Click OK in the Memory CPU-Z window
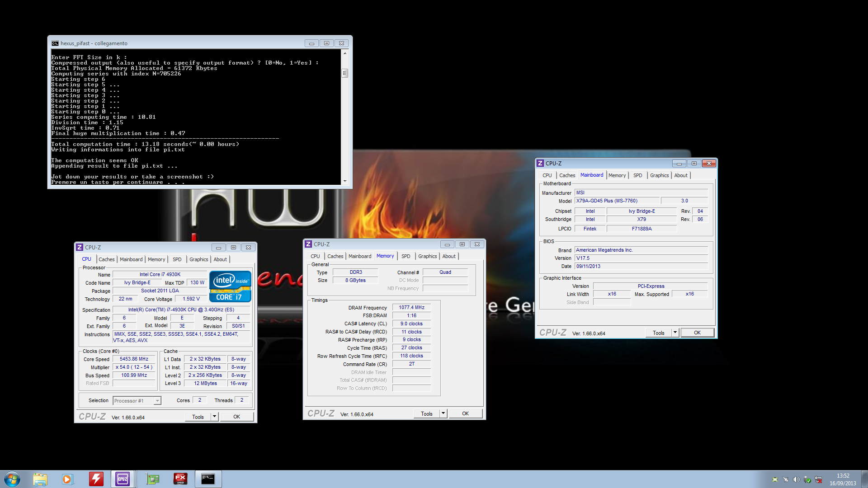The height and width of the screenshot is (488, 868). tap(466, 413)
